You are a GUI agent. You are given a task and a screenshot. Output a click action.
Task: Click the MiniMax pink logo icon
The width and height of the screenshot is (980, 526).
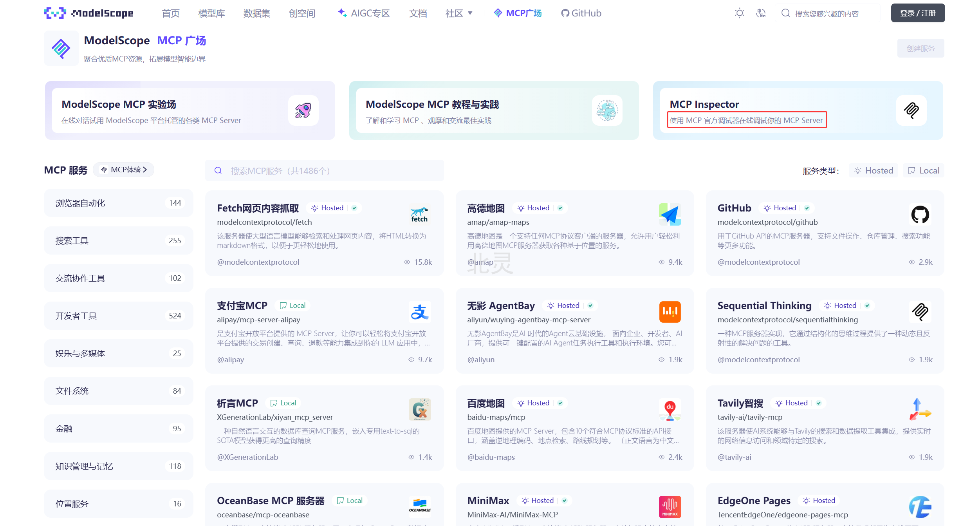click(x=670, y=507)
